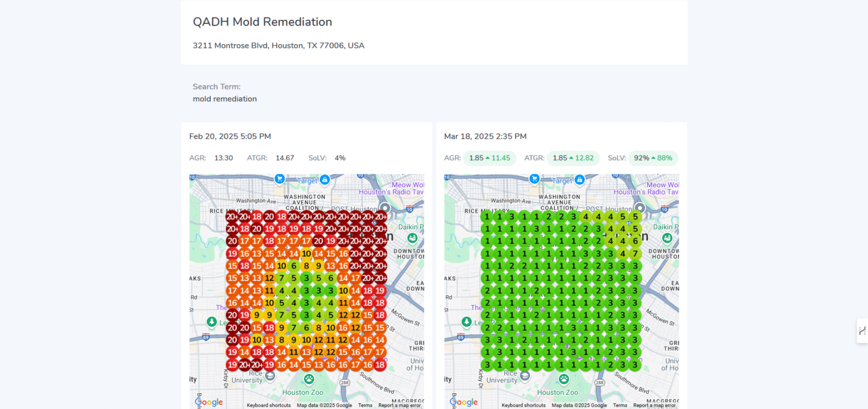Click the Terms link on the Feb 20 map
The image size is (868, 409).
(x=365, y=405)
